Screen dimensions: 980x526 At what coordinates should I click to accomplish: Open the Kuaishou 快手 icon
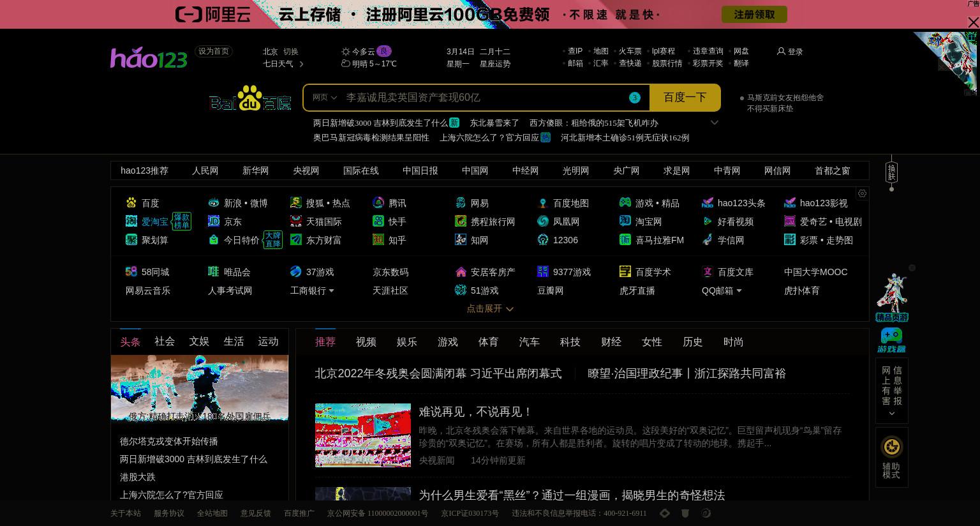[378, 222]
